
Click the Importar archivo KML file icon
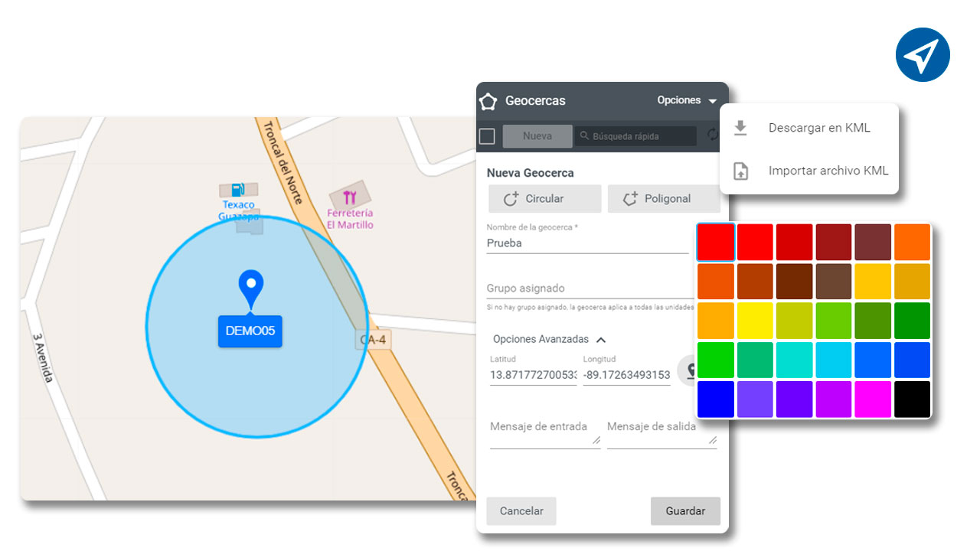[x=740, y=171]
